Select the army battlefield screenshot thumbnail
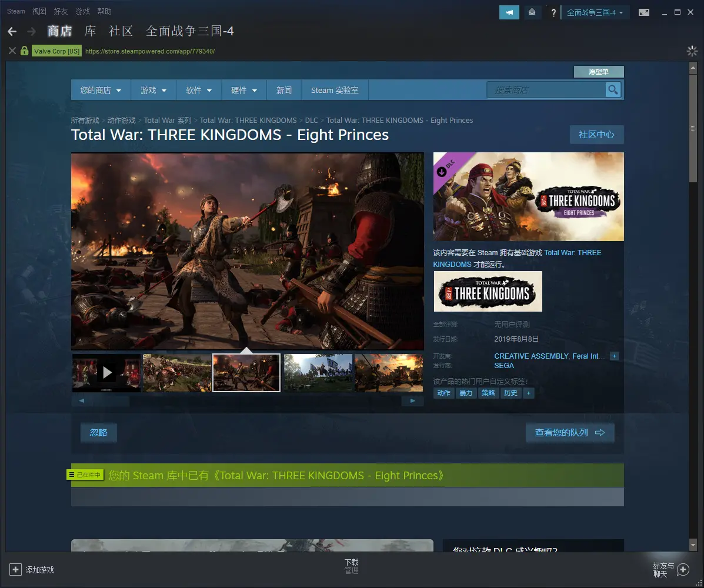704x588 pixels. [x=177, y=373]
